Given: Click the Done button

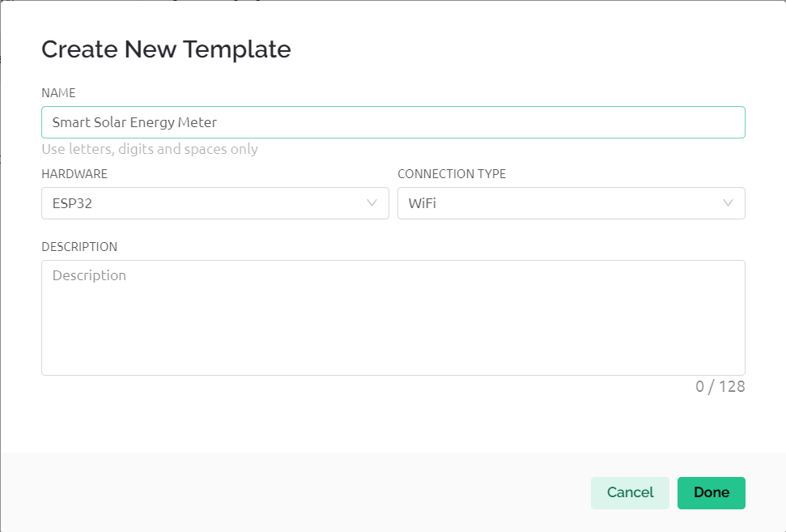Looking at the screenshot, I should 711,492.
